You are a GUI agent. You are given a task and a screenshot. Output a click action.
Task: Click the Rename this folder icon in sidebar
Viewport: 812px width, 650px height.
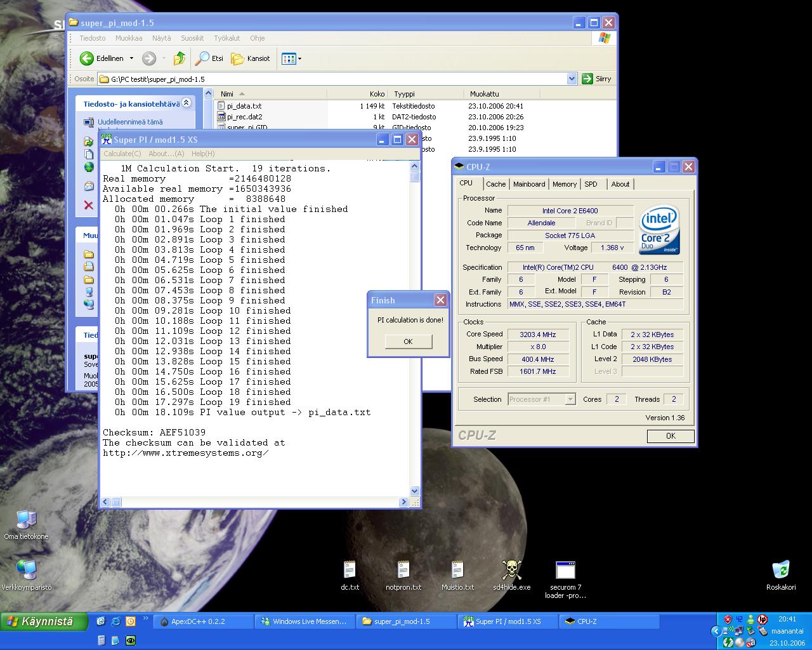[89, 122]
